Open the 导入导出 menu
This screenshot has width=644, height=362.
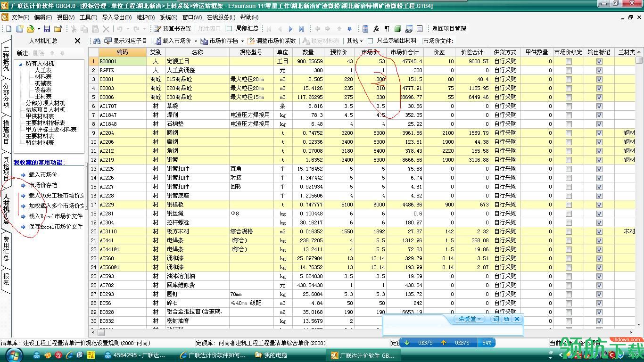pyautogui.click(x=117, y=17)
